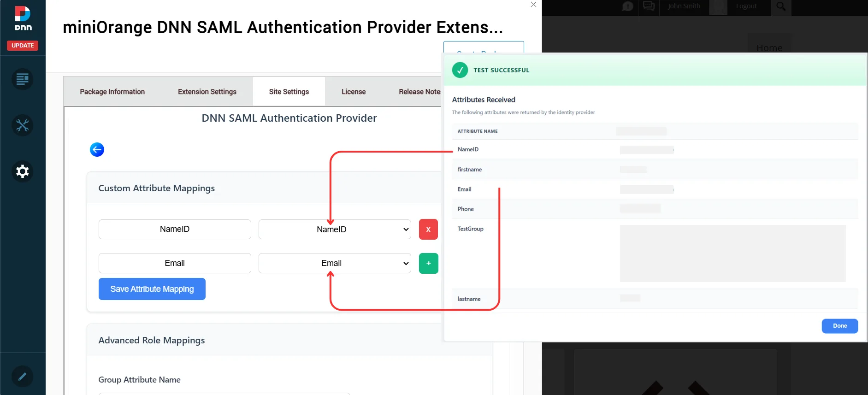
Task: Open the Release Notes tab
Action: [419, 92]
